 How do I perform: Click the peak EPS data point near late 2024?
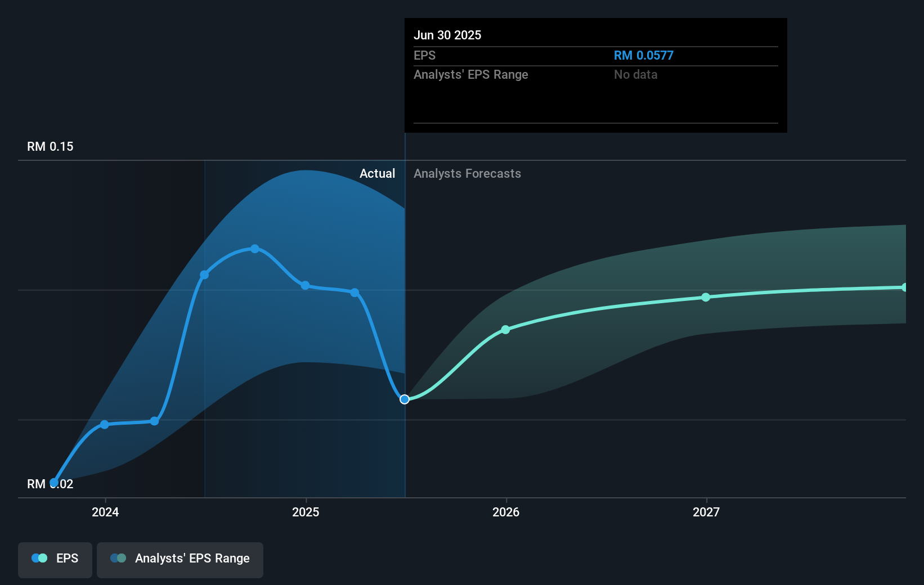point(255,249)
